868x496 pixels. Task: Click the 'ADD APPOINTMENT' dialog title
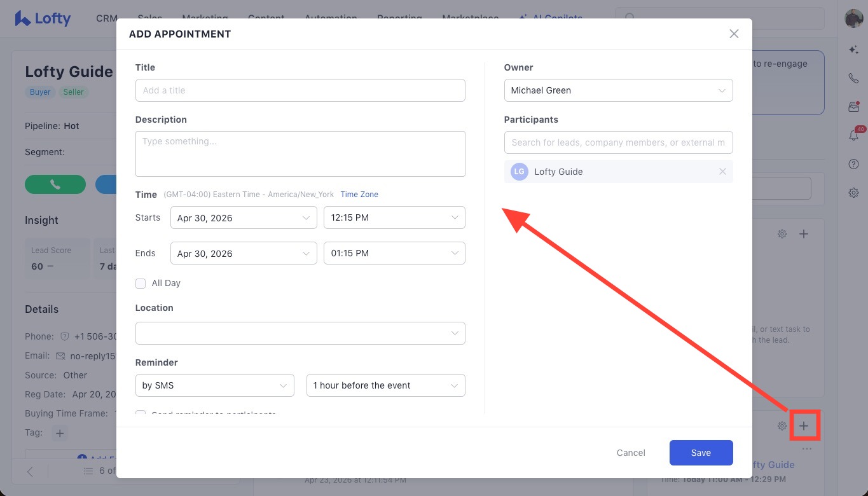click(180, 34)
